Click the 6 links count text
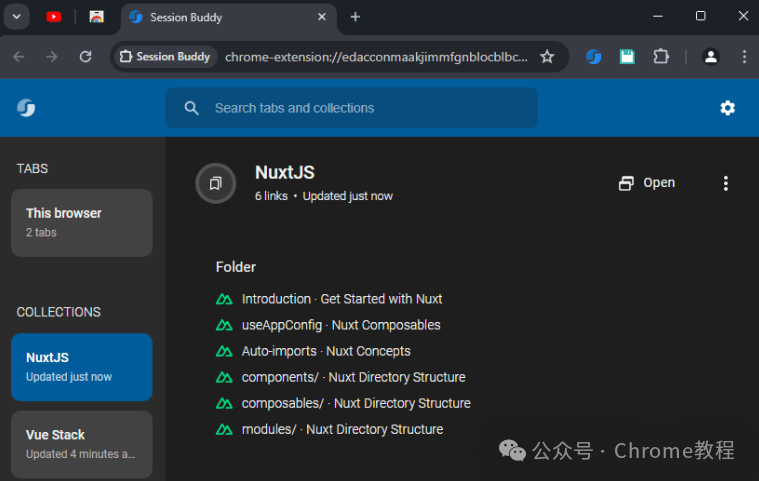 point(271,196)
